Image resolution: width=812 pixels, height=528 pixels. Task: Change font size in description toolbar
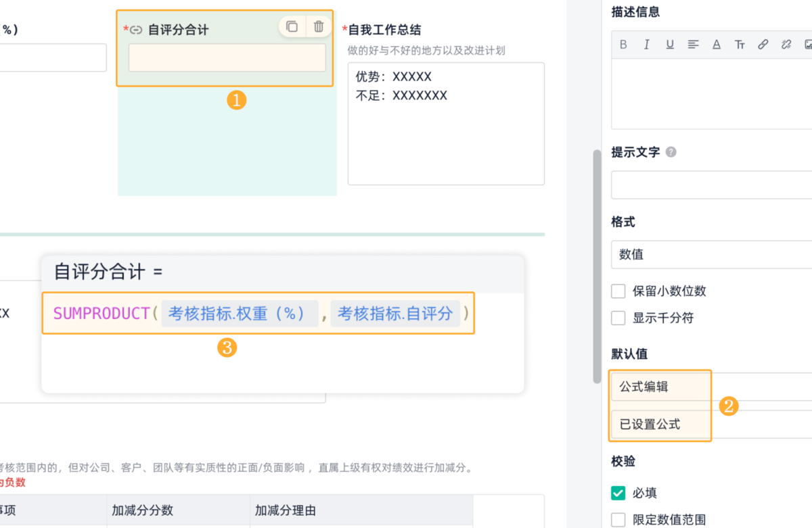click(740, 45)
